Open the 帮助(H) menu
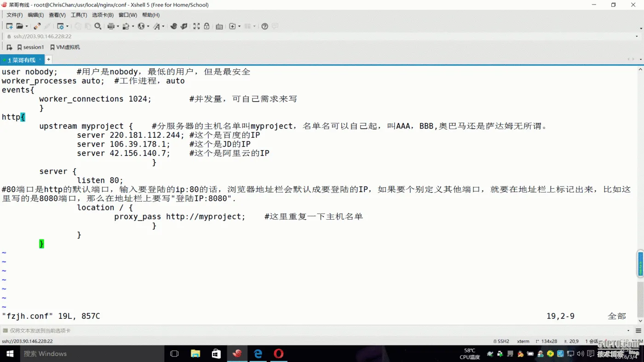Viewport: 644px width, 362px height. tap(151, 15)
